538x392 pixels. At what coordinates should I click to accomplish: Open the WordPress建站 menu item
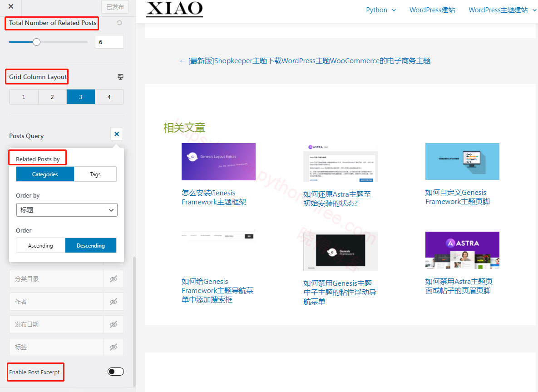(432, 10)
